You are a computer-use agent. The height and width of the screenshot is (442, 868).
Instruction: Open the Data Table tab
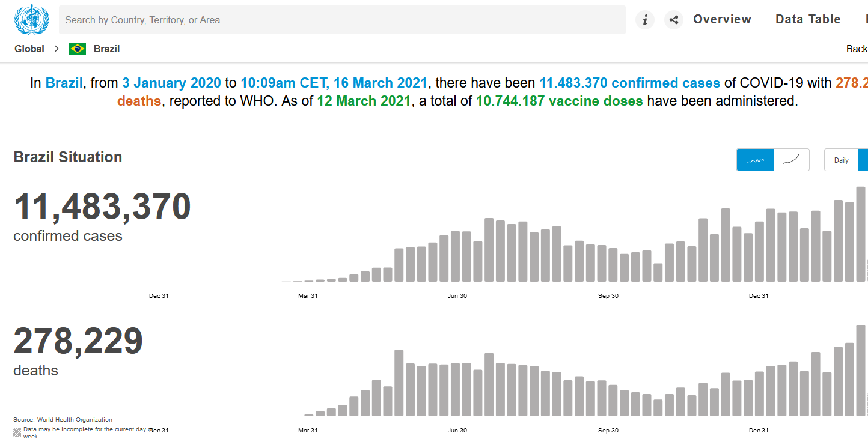click(808, 19)
